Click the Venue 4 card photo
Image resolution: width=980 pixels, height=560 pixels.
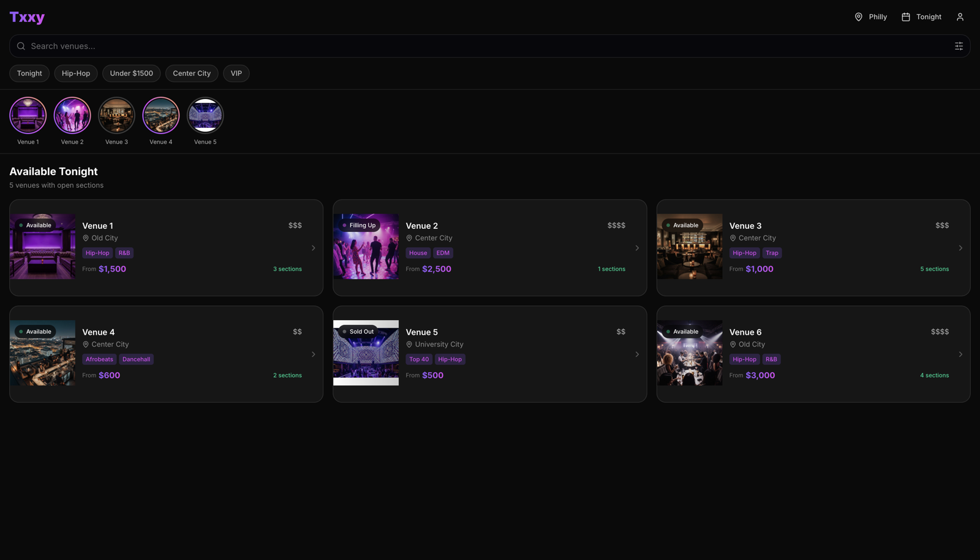(x=43, y=353)
